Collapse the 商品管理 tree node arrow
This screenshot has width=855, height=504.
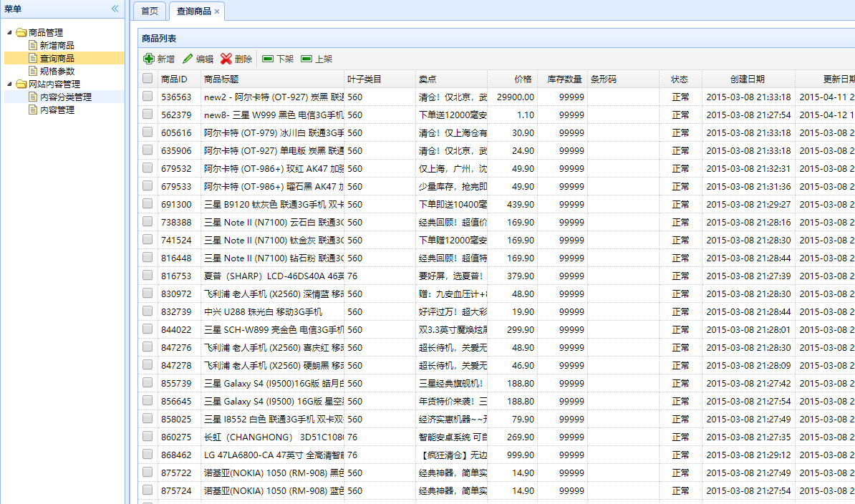(9, 33)
